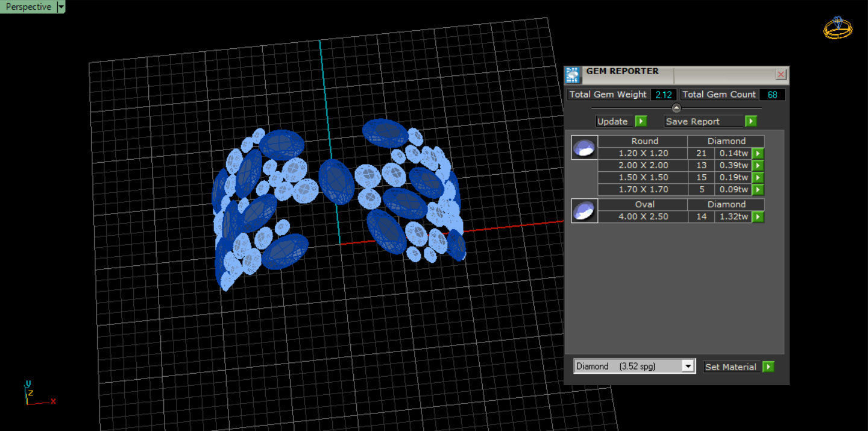
Task: Click the 0.09tw weight cell
Action: click(733, 189)
